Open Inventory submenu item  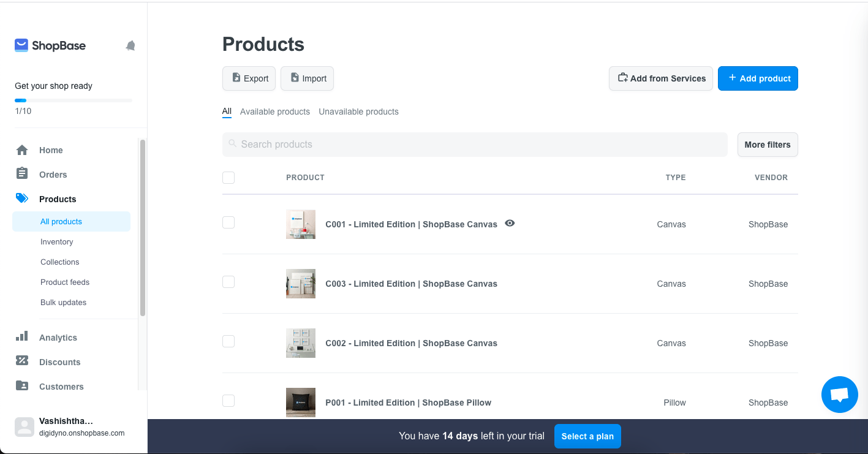tap(57, 241)
